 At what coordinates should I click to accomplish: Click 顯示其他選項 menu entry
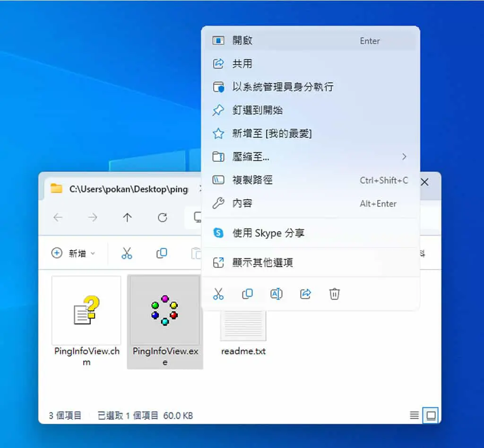311,263
